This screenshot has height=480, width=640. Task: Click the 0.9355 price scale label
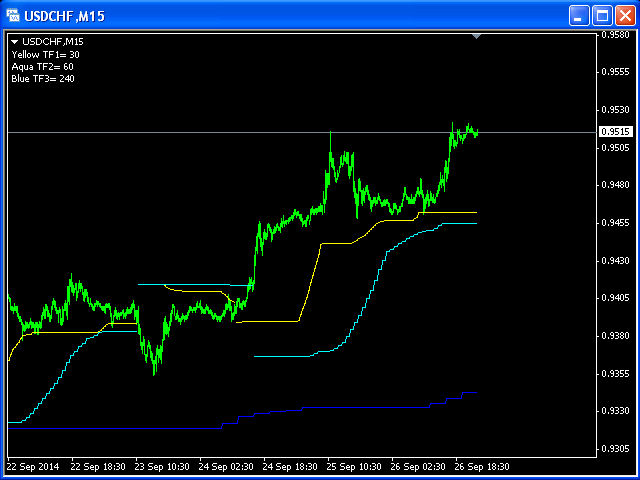tap(616, 373)
